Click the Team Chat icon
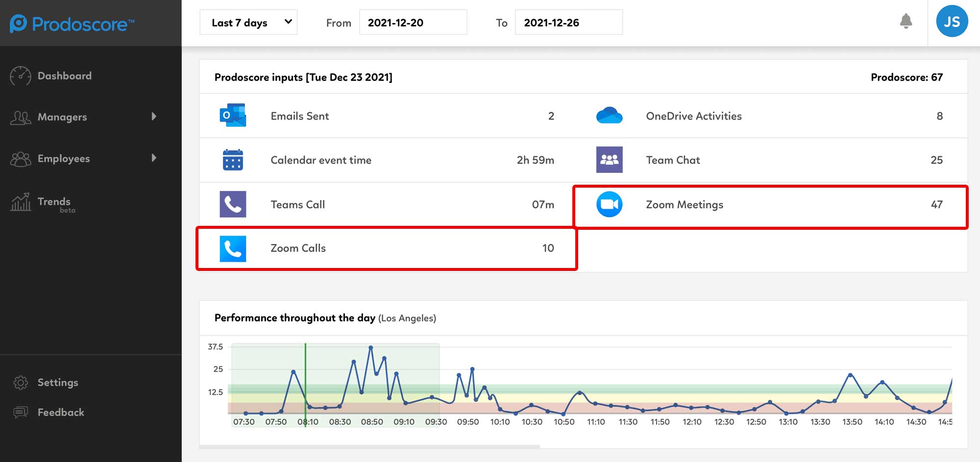The width and height of the screenshot is (980, 462). pos(609,160)
